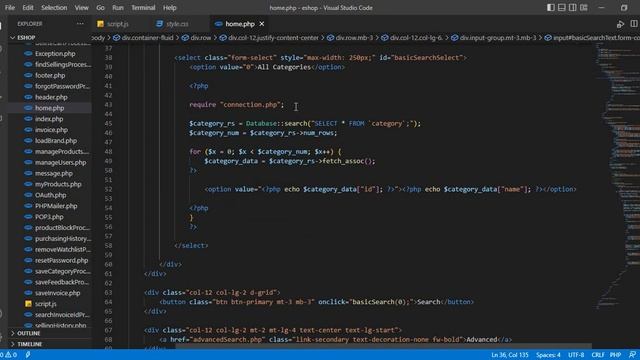This screenshot has width=640, height=360.
Task: Click the feedback icon in the status bar
Action: point(632,355)
